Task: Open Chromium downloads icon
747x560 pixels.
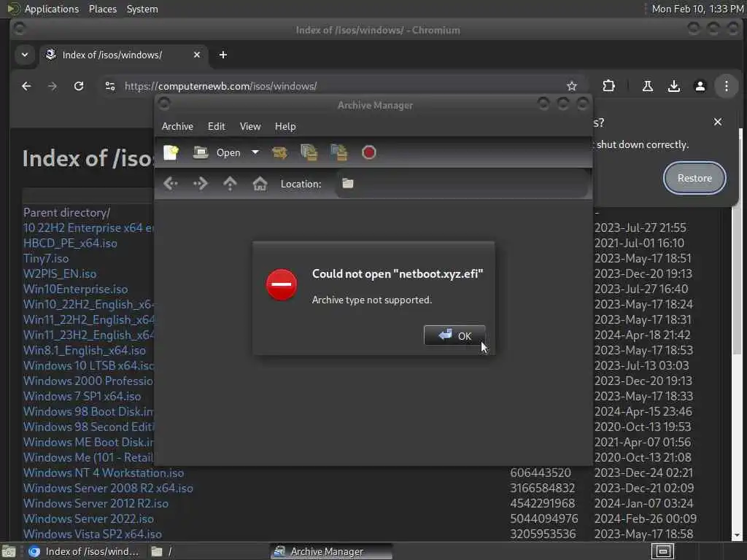Action: 673,86
